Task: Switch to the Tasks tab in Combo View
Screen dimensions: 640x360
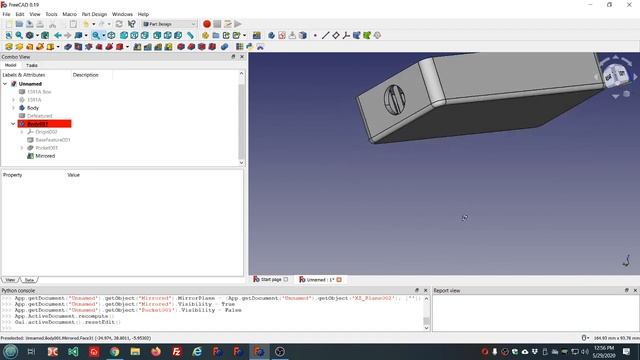Action: (x=31, y=65)
